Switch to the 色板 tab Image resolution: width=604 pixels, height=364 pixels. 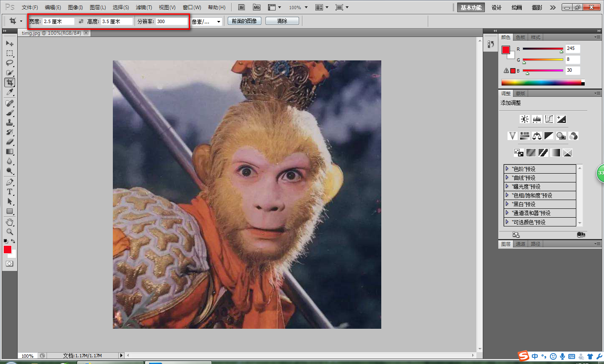tap(521, 37)
